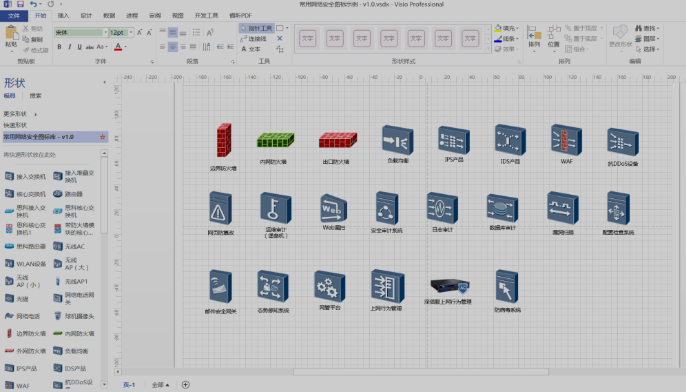Select the WAF shape on canvas

[x=566, y=140]
